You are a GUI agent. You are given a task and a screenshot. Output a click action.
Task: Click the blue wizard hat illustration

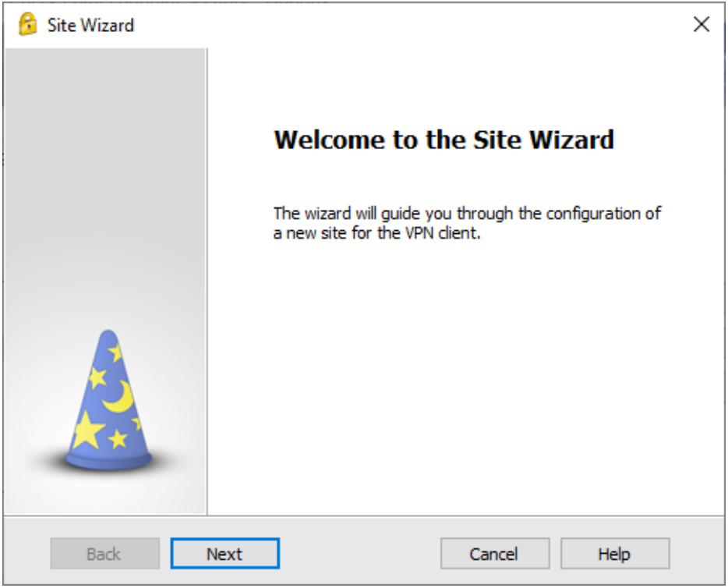(108, 400)
